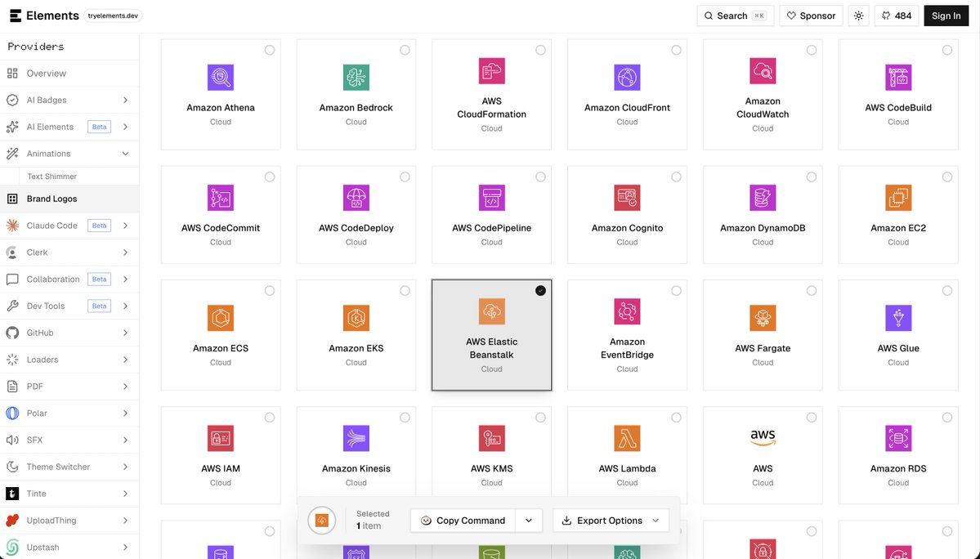
Task: Click the 'AWS Elastic Beanstalk' card label
Action: click(x=491, y=348)
